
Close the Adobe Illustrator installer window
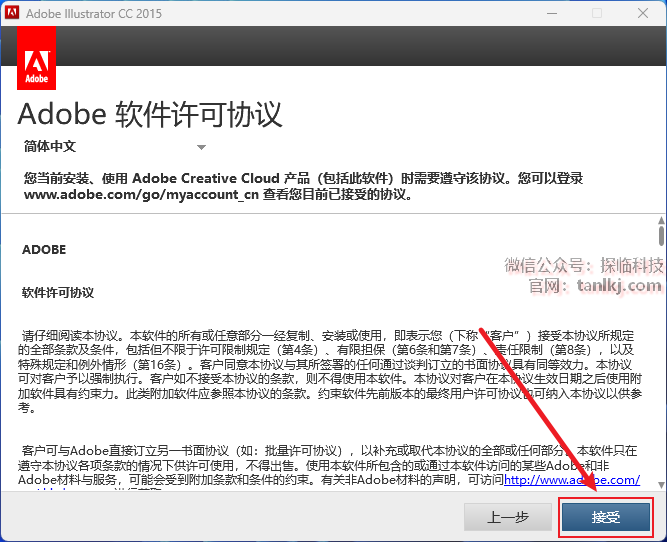(642, 14)
